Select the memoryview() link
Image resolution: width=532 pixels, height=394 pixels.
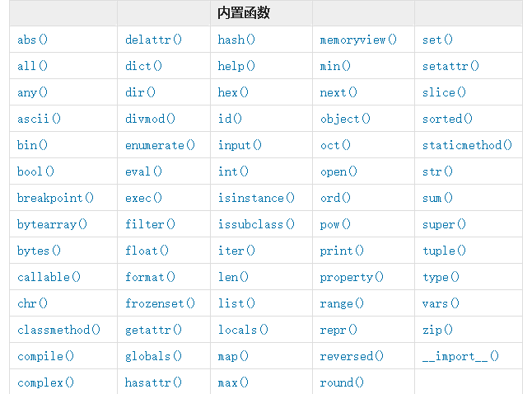358,40
